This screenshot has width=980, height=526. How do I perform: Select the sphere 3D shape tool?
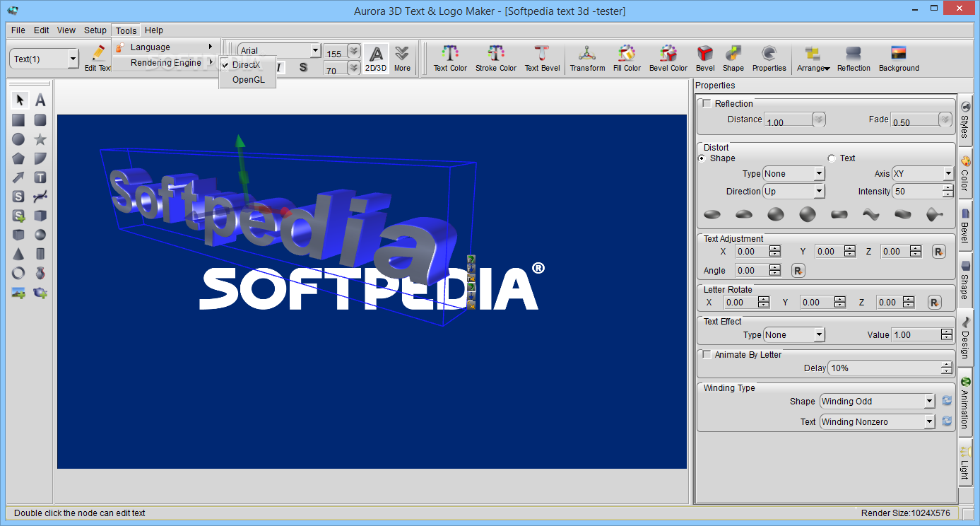click(41, 235)
